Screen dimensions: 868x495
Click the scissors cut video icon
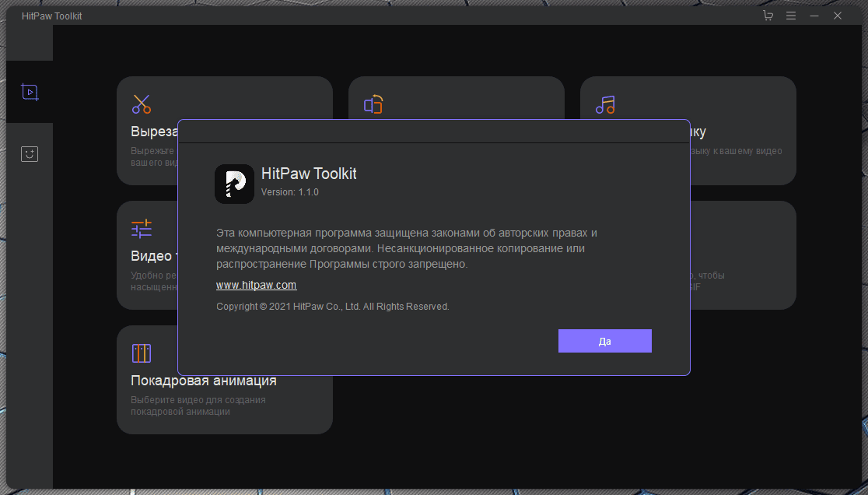point(142,104)
